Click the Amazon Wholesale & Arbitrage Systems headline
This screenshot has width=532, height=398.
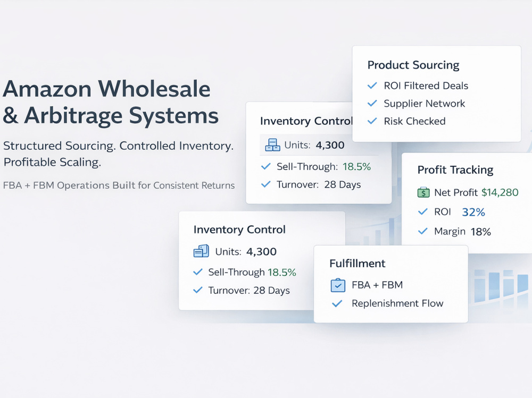[x=111, y=102]
